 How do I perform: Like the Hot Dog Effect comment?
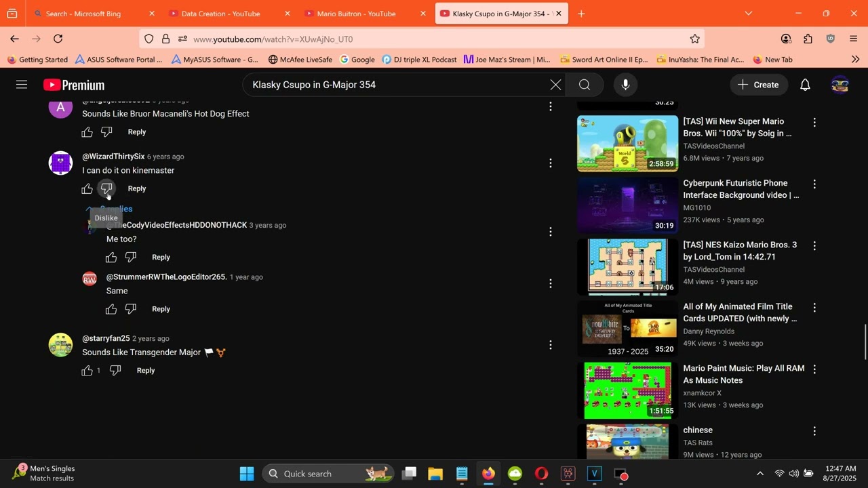click(87, 132)
